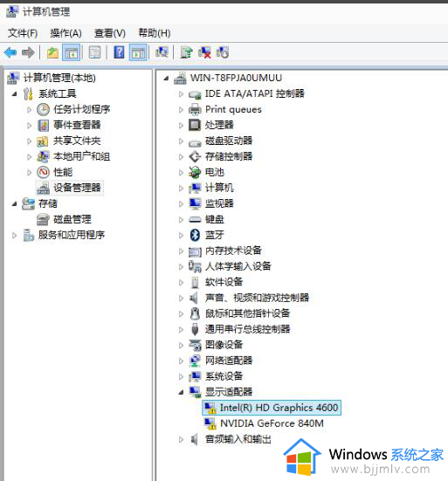
Task: Click the Bluetooth icon beside 蓝牙
Action: pyautogui.click(x=195, y=235)
